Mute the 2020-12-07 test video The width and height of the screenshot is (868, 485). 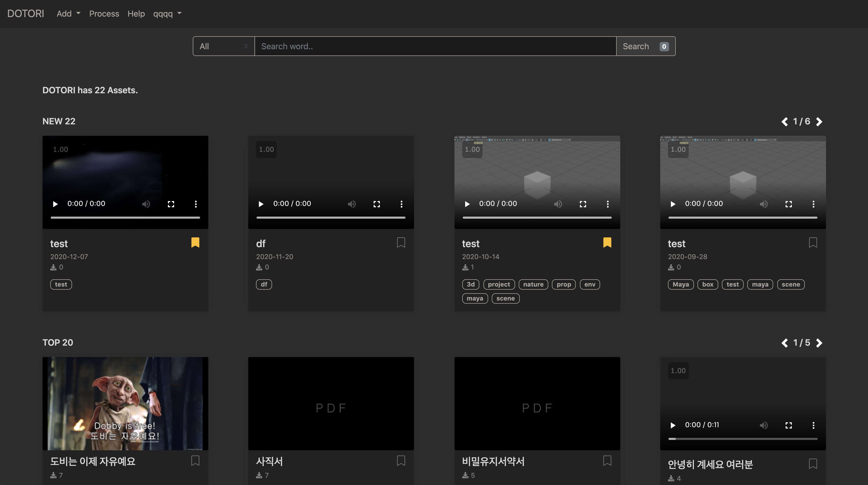coord(146,204)
